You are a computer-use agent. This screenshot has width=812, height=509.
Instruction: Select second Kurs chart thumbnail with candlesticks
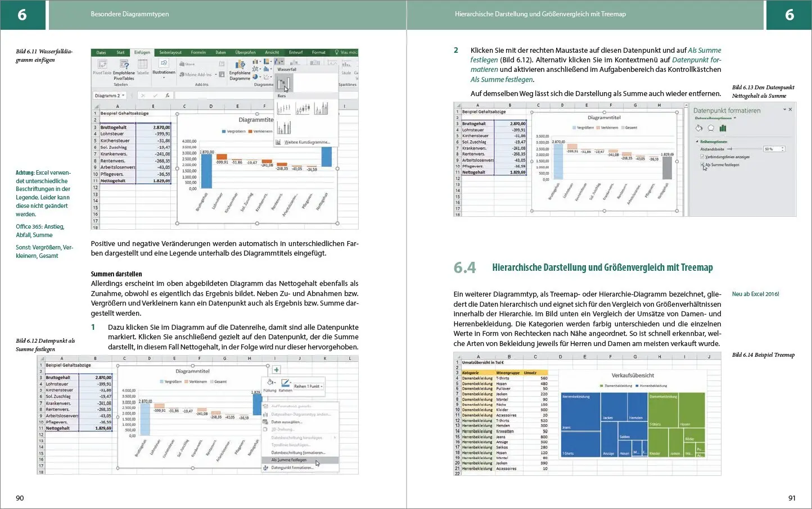[303, 108]
